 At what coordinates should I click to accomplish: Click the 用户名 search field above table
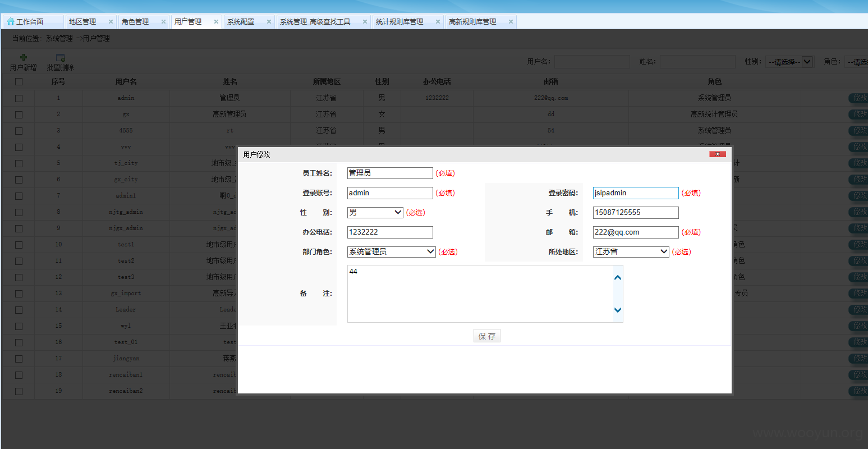click(x=592, y=62)
